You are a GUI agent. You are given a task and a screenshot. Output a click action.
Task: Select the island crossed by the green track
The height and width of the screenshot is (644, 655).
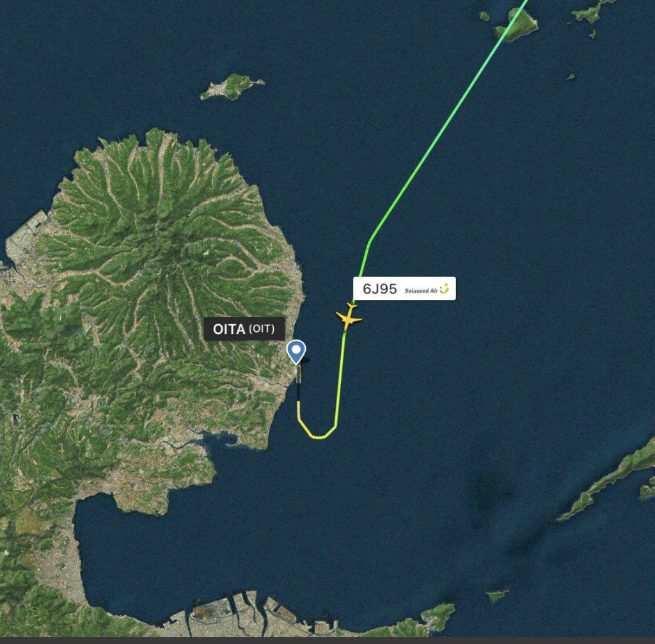516,25
